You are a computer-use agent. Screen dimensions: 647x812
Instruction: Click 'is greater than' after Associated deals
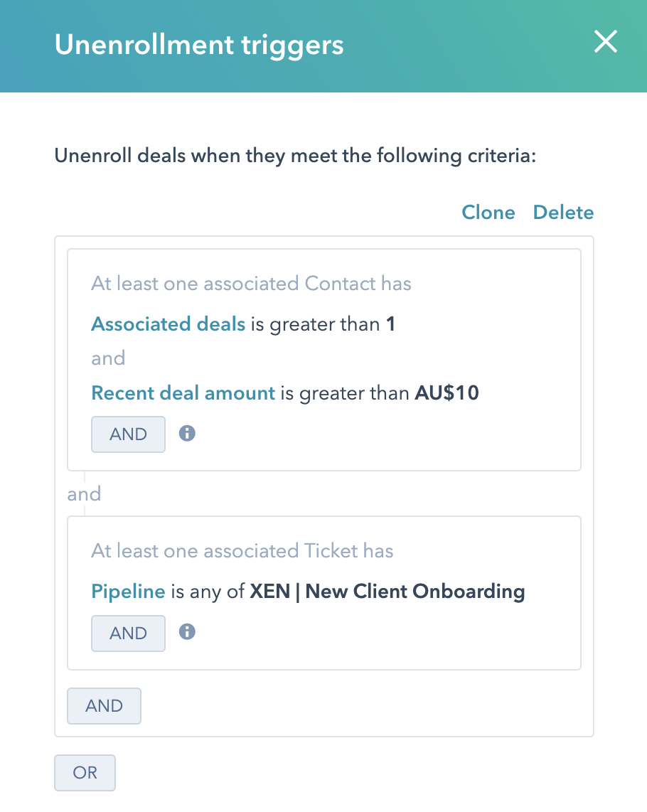tap(315, 324)
